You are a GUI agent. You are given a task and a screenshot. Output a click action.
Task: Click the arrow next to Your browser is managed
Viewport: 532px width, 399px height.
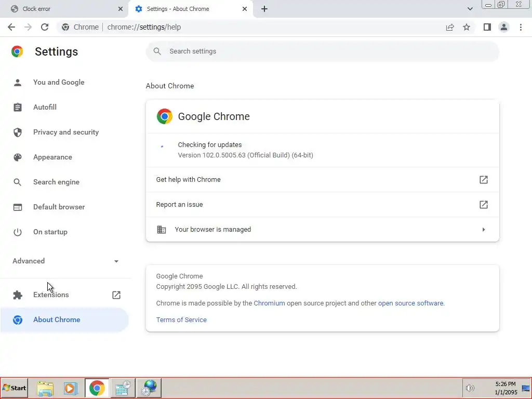click(484, 230)
